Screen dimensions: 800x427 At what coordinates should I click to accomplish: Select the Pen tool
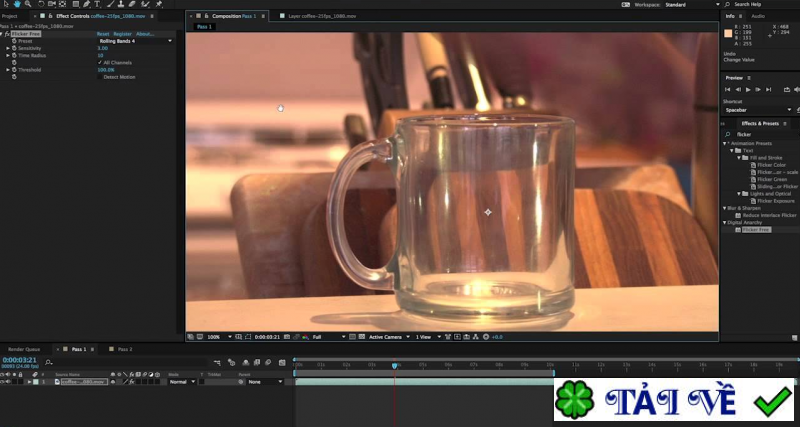pos(84,4)
